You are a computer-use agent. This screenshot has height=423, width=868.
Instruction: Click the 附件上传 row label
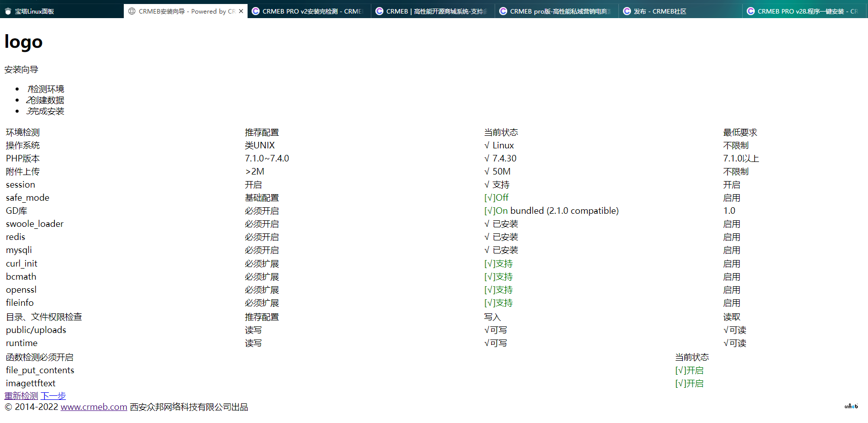pyautogui.click(x=23, y=172)
